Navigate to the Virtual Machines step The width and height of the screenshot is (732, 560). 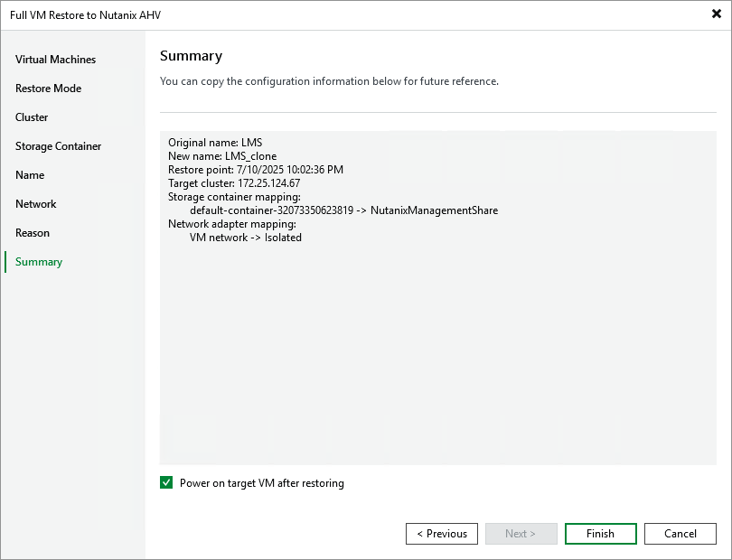54,59
